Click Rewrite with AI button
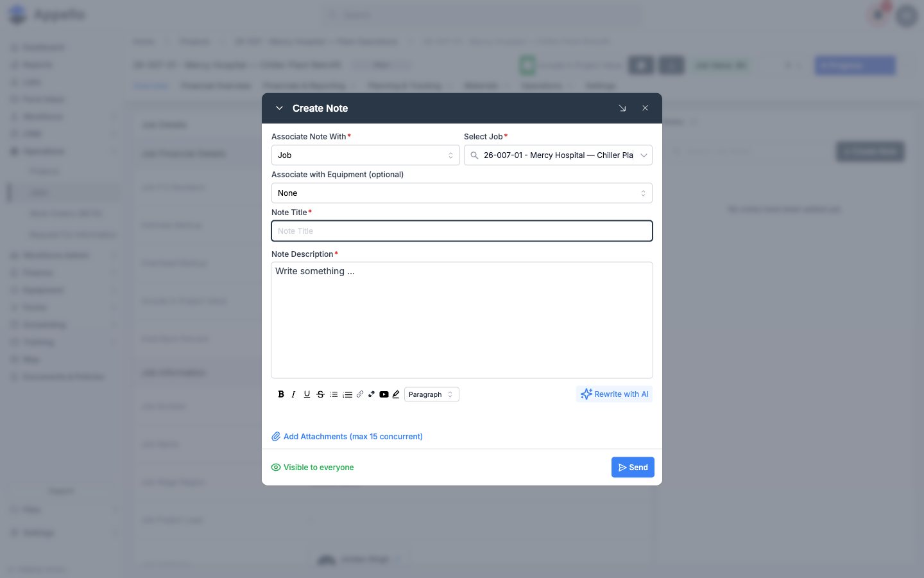 614,394
